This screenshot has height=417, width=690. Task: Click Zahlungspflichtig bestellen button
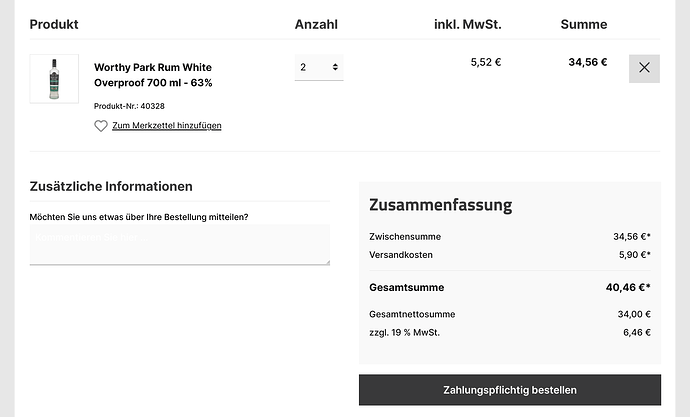[510, 390]
